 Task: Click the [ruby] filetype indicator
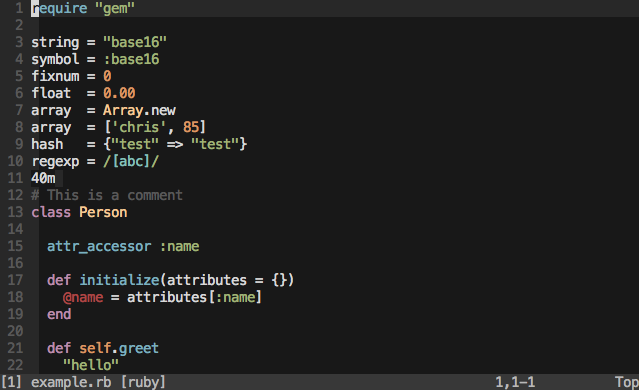[x=143, y=382]
